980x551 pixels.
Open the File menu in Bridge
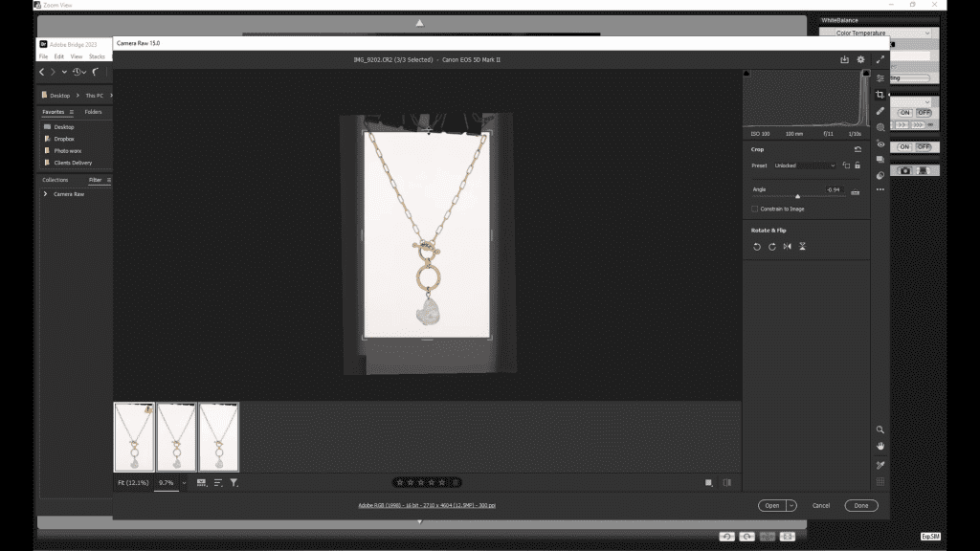43,56
